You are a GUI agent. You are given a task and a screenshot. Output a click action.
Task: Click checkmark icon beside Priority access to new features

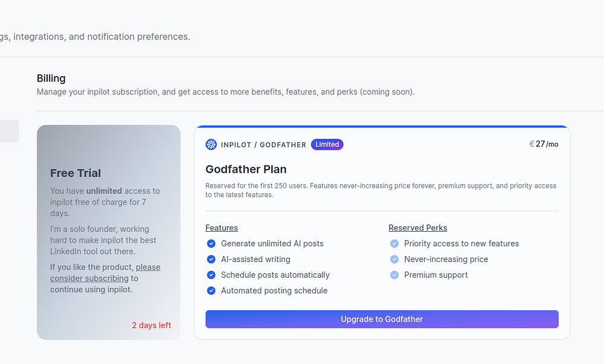pyautogui.click(x=394, y=243)
